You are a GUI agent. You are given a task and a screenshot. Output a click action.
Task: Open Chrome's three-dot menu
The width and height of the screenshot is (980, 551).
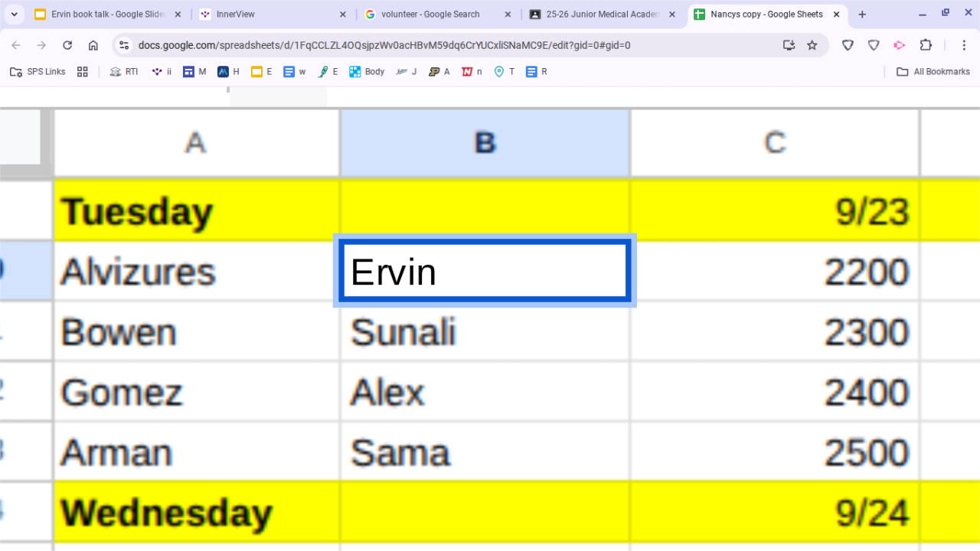[x=965, y=45]
